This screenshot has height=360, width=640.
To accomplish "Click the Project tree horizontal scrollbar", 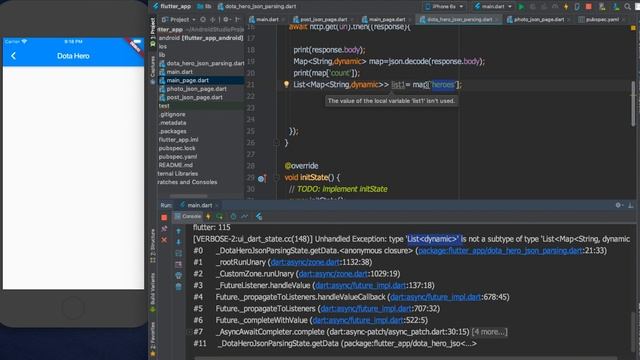I will click(189, 196).
